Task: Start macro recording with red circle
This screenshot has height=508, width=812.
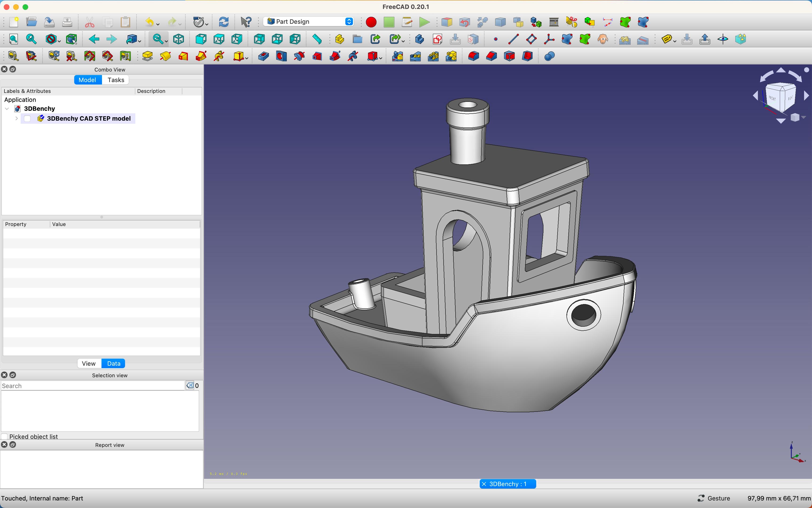Action: tap(371, 22)
